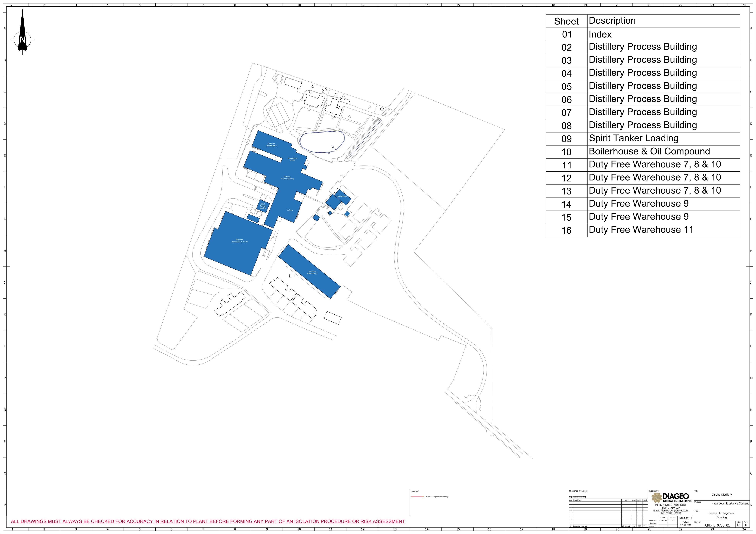Image resolution: width=756 pixels, height=534 pixels.
Task: Click the red isolation procedure warning notice
Action: pos(208,521)
